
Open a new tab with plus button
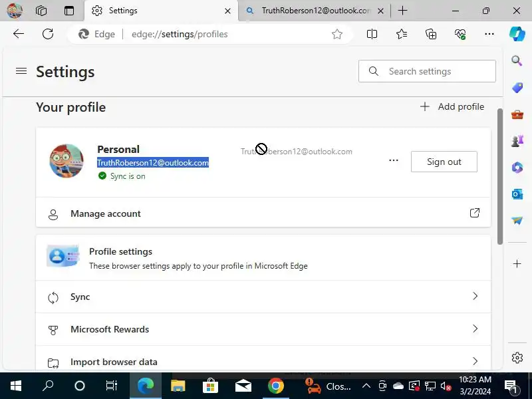pyautogui.click(x=403, y=11)
